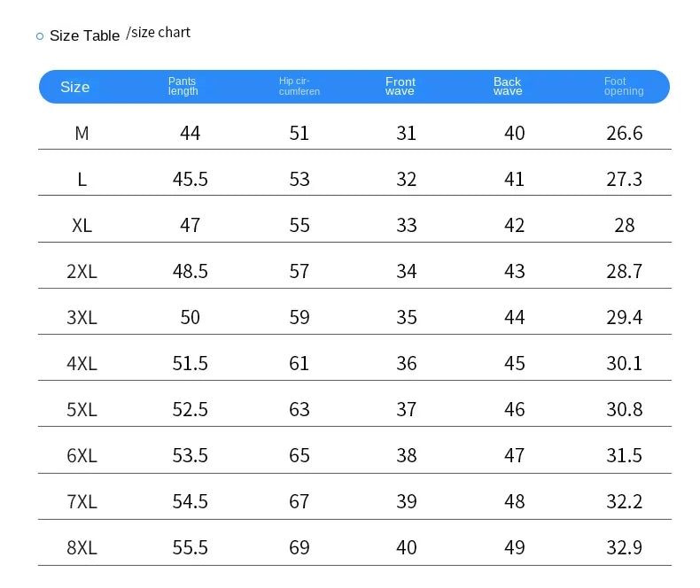Click the "/size chart" subtitle text

159,33
